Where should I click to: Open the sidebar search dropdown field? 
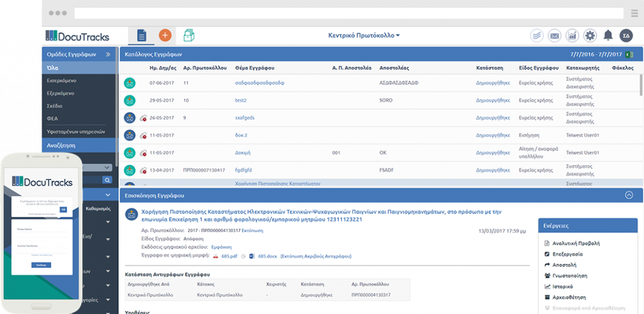pyautogui.click(x=96, y=167)
